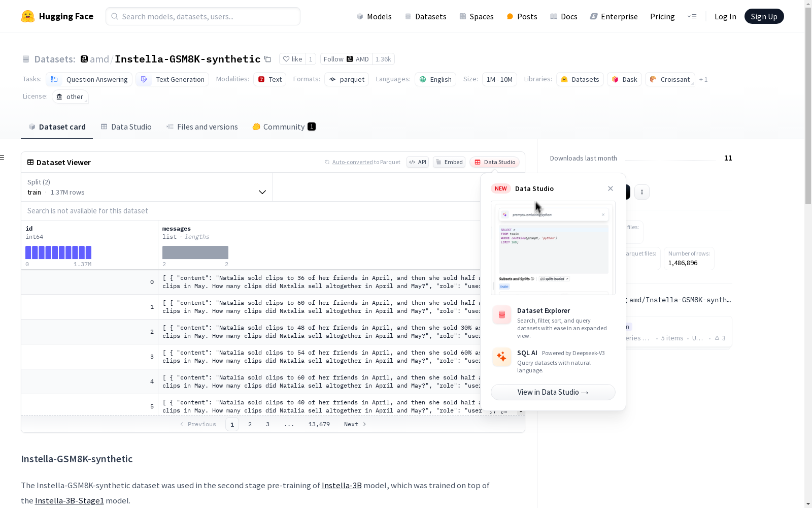The height and width of the screenshot is (508, 812).
Task: Open Datasets in the top navigation bar
Action: coord(425,16)
